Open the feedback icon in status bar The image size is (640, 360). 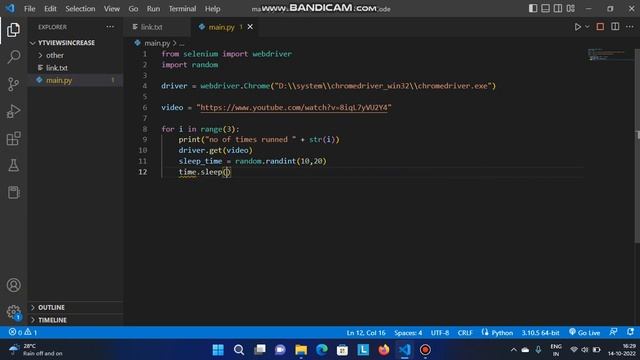[613, 332]
